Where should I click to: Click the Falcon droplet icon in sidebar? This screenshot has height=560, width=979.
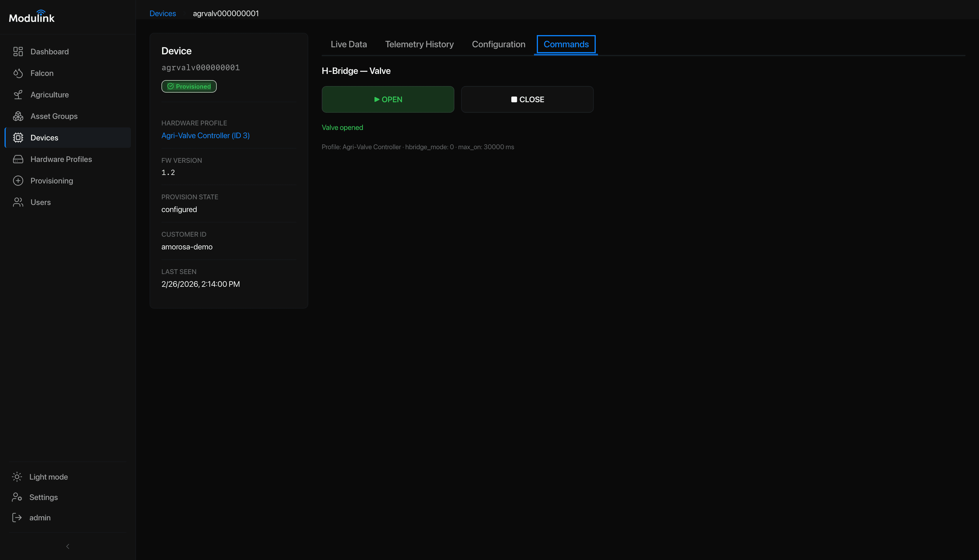(18, 73)
